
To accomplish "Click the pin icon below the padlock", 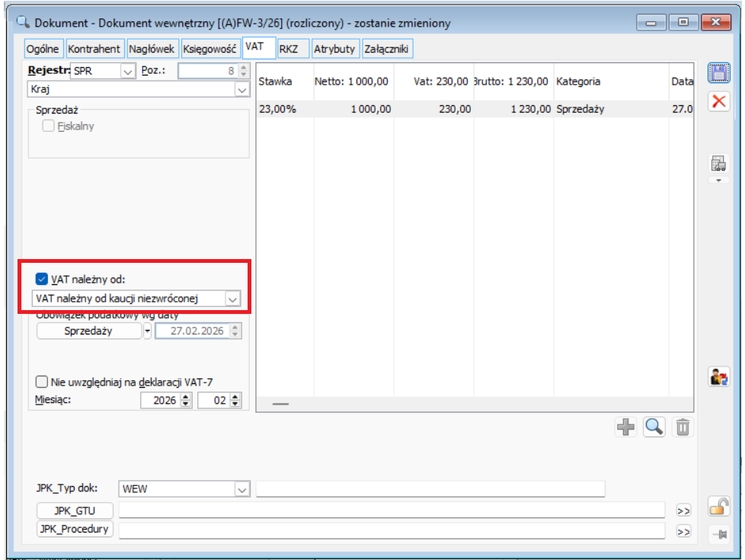I will pyautogui.click(x=718, y=535).
